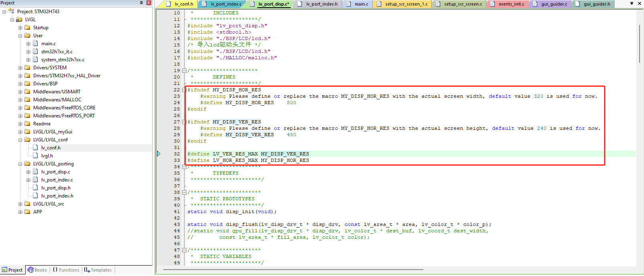Expand the Drivers/STM32H7xx_HAL_Driver group
644x276 pixels.
point(20,76)
